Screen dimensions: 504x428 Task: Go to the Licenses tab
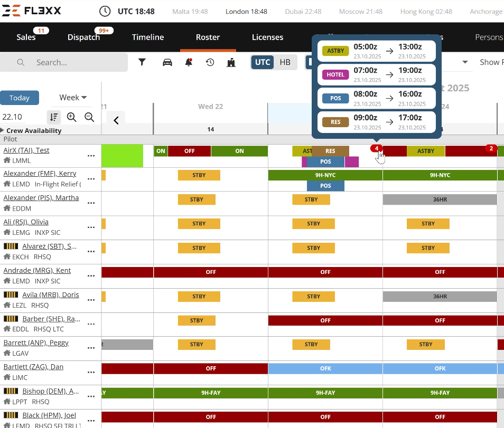coord(267,37)
